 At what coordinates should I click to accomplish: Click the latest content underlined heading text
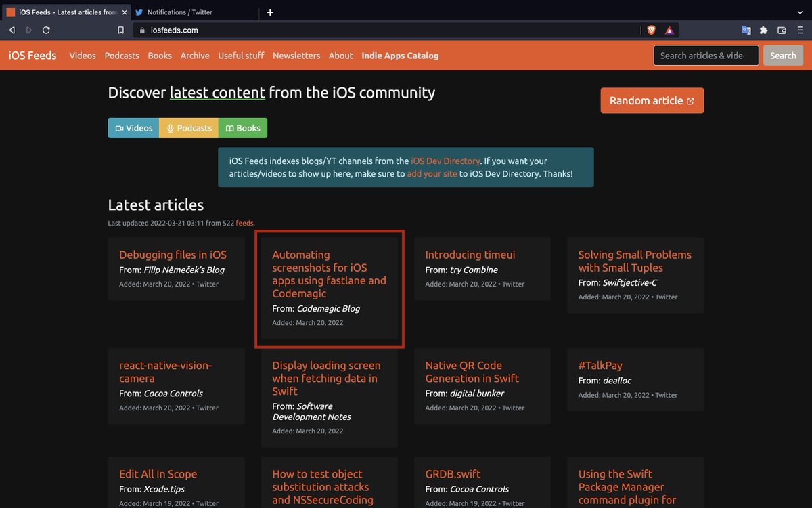click(x=217, y=93)
